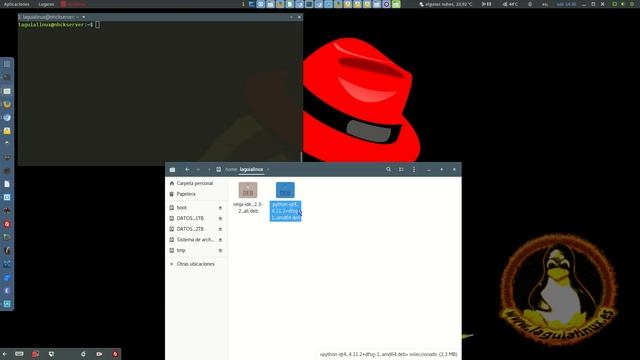
Task: Open Otras ubicaciones in the sidebar
Action: pyautogui.click(x=197, y=264)
